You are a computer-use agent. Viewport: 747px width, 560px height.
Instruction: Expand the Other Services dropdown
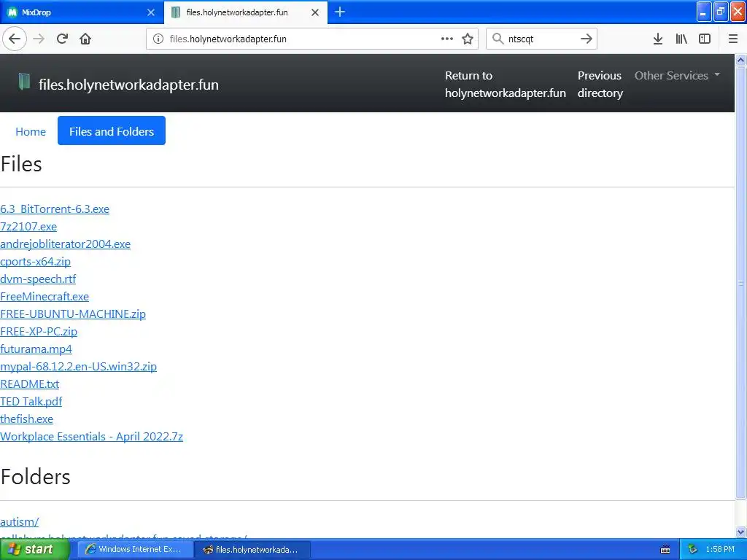click(677, 76)
